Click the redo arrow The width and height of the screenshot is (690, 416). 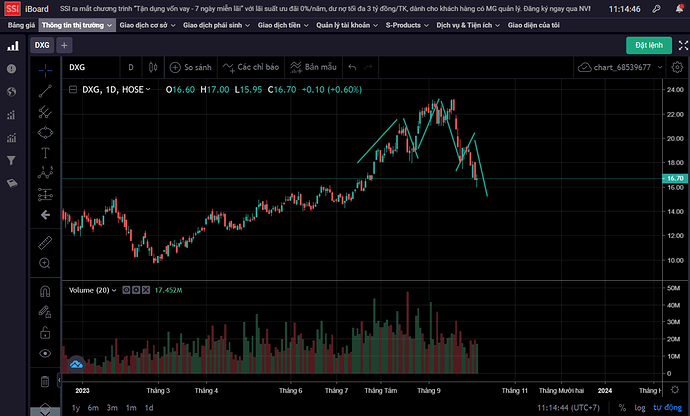pos(368,67)
